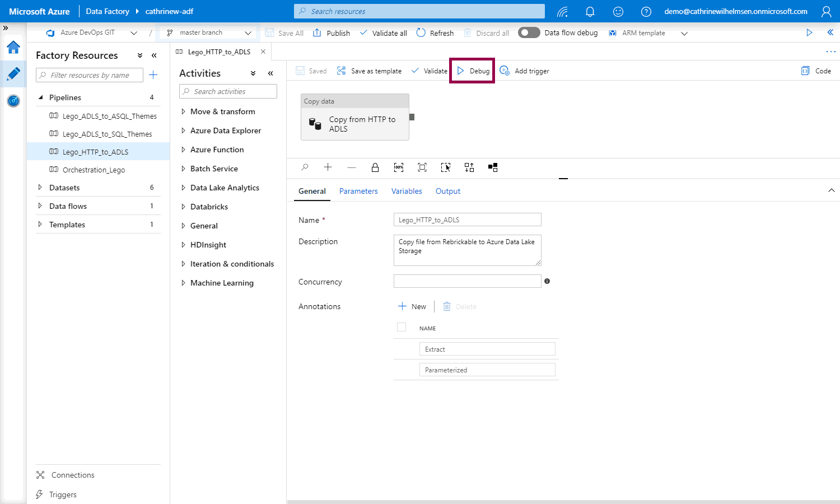The height and width of the screenshot is (504, 840).
Task: Click the auto align layout icon
Action: tap(469, 167)
